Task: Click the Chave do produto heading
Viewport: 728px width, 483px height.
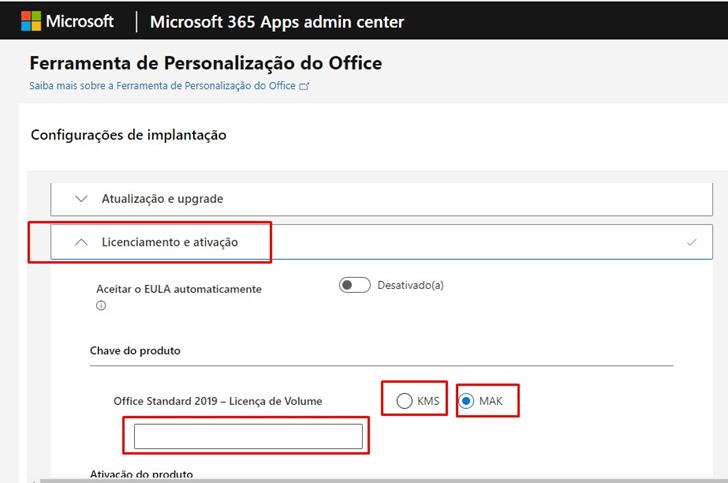Action: 135,351
